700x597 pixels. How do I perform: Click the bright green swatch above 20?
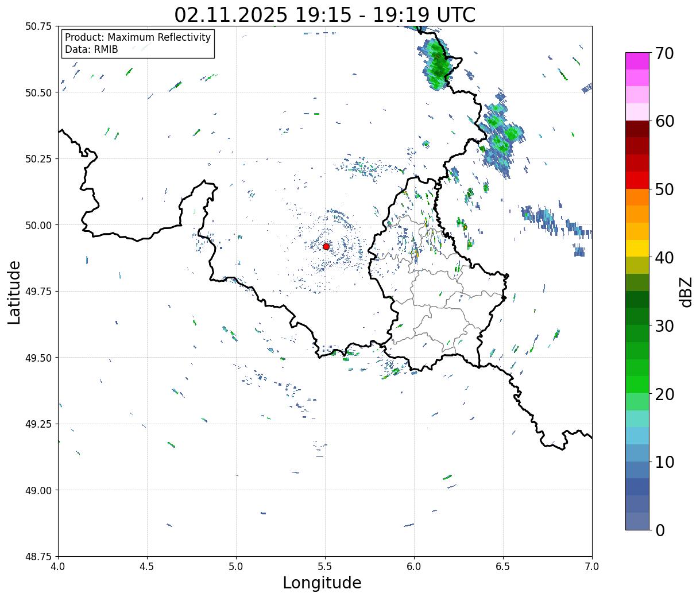point(637,385)
